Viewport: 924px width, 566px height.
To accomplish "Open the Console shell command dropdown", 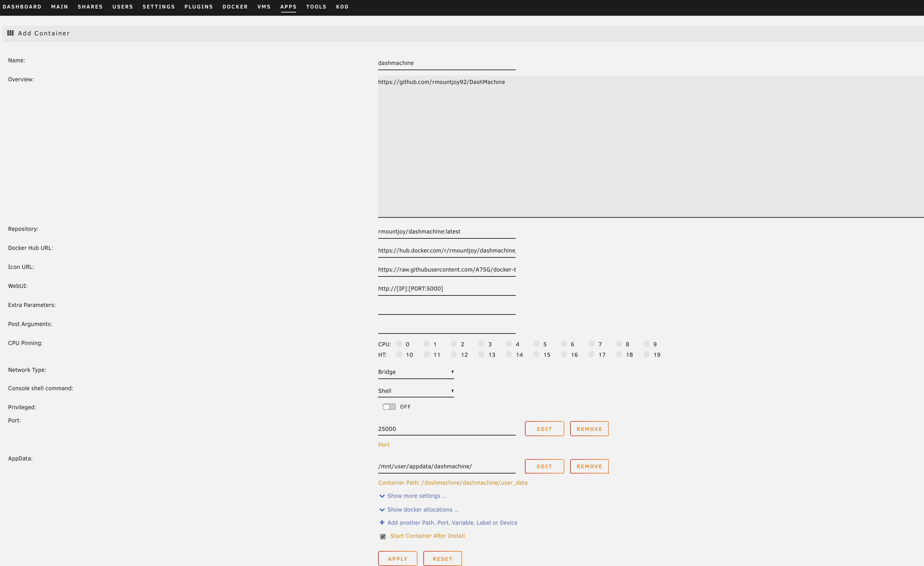I will (415, 391).
